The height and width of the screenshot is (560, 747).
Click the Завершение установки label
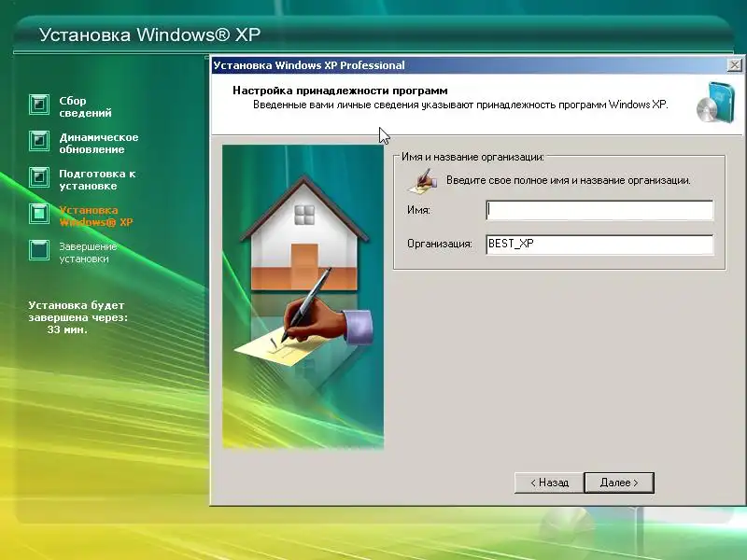(x=88, y=253)
